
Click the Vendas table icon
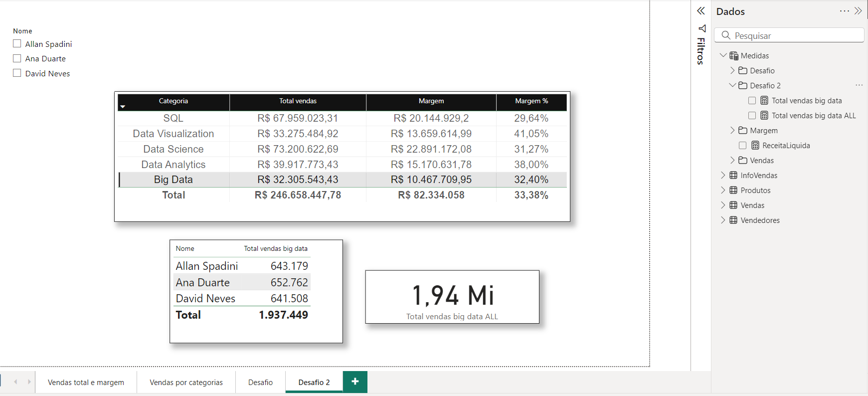(x=733, y=205)
